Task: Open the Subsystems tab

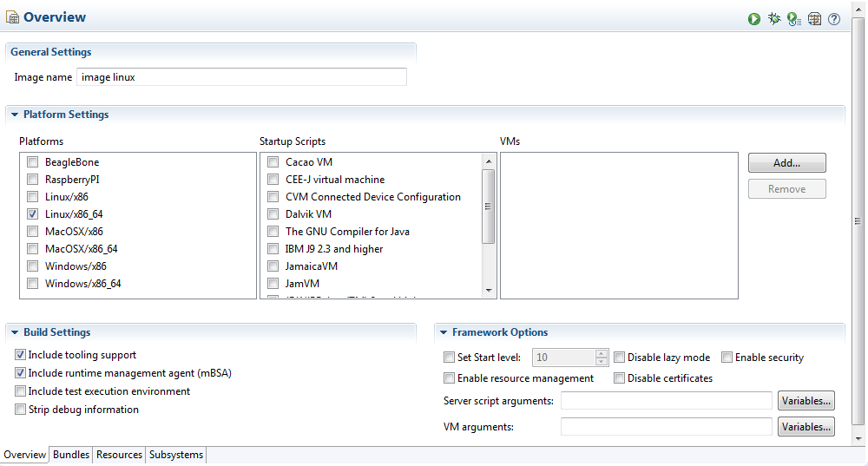Action: (176, 455)
